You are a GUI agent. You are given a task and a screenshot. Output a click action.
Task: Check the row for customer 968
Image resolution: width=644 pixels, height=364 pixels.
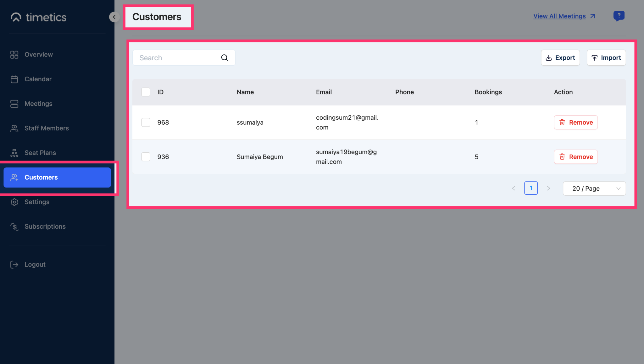click(146, 122)
